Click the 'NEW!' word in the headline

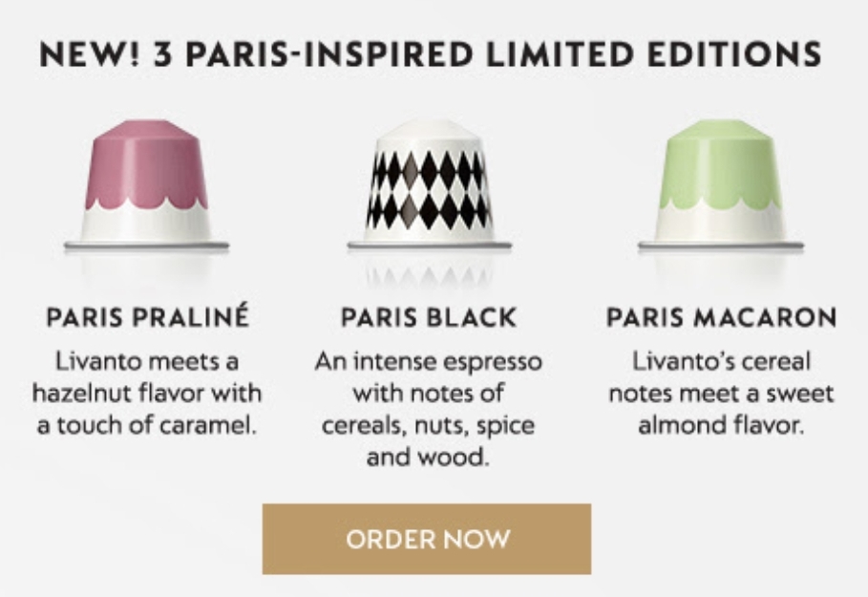[90, 53]
